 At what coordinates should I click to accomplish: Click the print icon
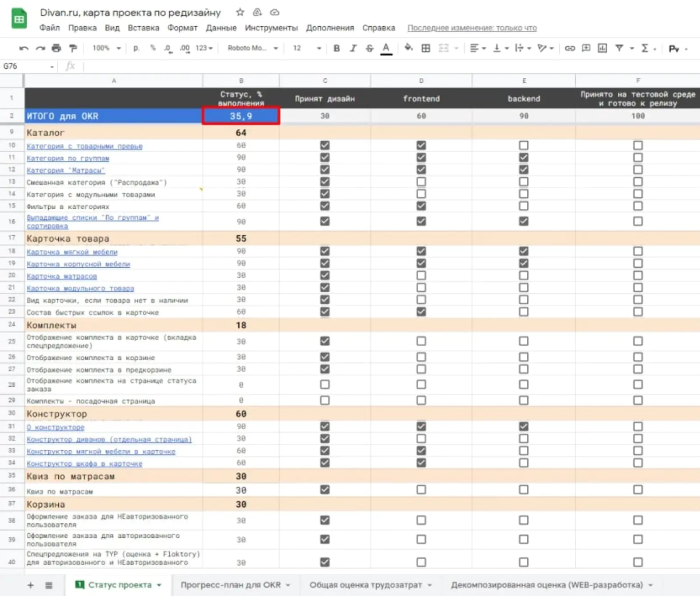click(x=56, y=48)
